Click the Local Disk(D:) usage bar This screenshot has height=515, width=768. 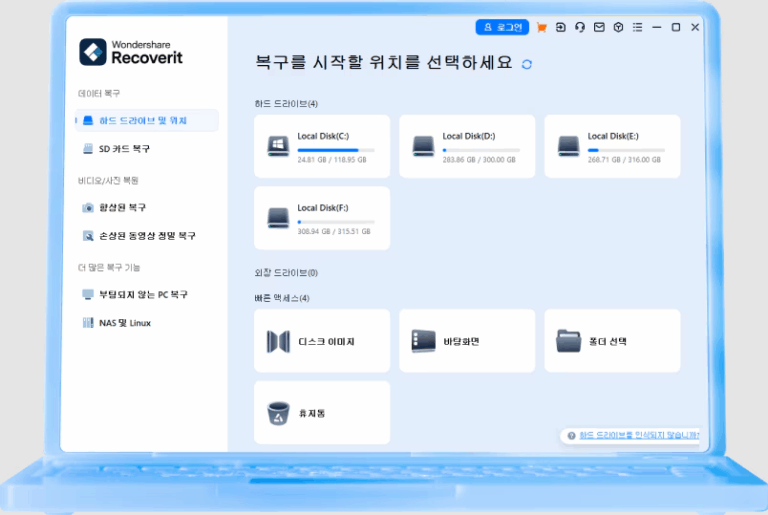pos(481,150)
